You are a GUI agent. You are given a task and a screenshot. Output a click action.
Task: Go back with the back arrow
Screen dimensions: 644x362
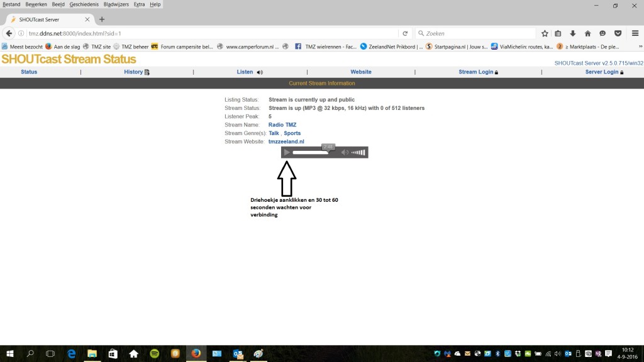(x=9, y=33)
